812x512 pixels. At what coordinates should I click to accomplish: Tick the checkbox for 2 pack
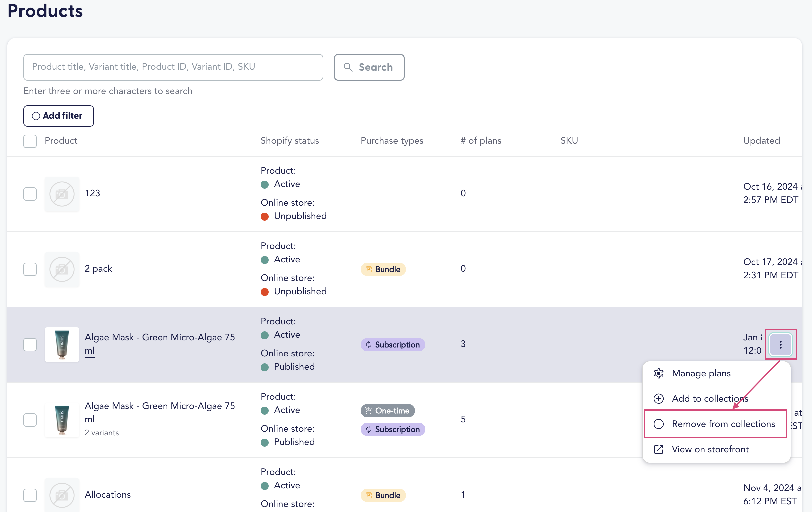30,269
